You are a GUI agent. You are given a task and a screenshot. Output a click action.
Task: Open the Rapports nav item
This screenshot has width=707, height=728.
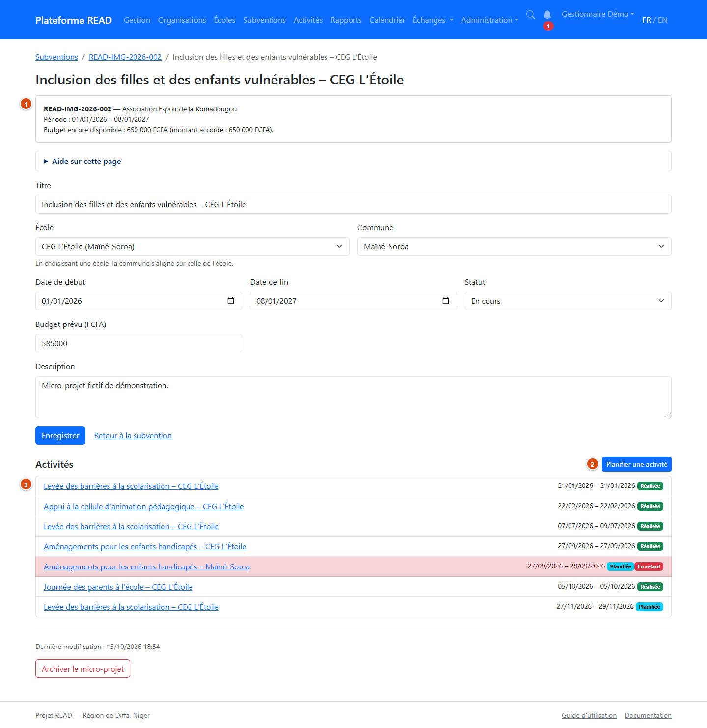click(x=346, y=20)
